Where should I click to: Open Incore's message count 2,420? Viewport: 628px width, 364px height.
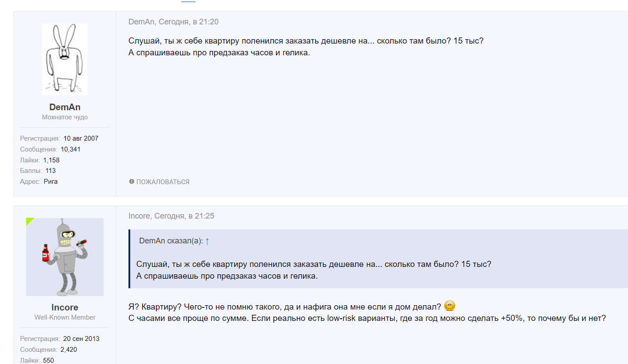69,350
